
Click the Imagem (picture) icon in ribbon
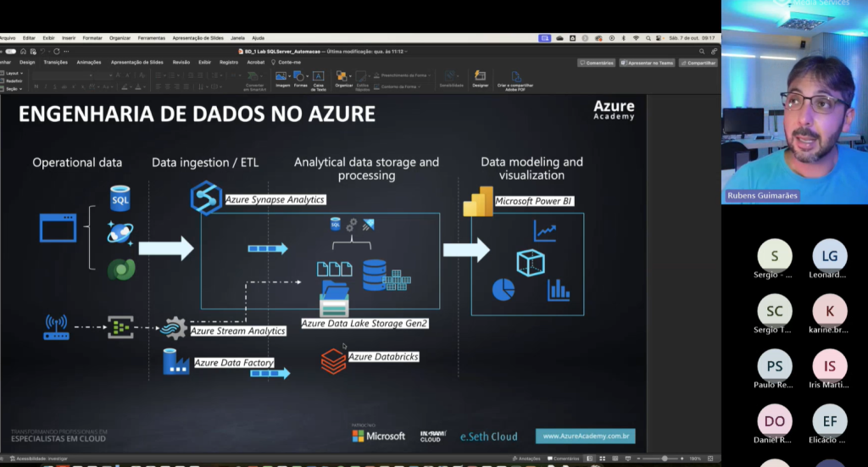(282, 77)
